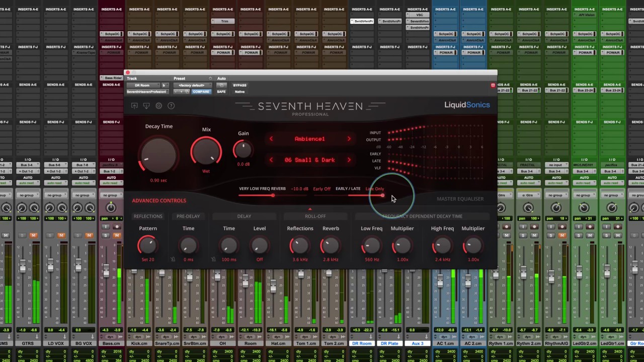
Task: Click the GTRS volume fader
Action: (x=23, y=265)
